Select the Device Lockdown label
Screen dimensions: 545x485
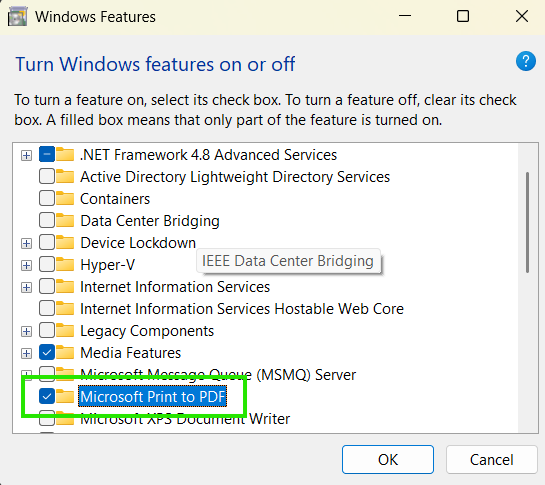coord(138,242)
